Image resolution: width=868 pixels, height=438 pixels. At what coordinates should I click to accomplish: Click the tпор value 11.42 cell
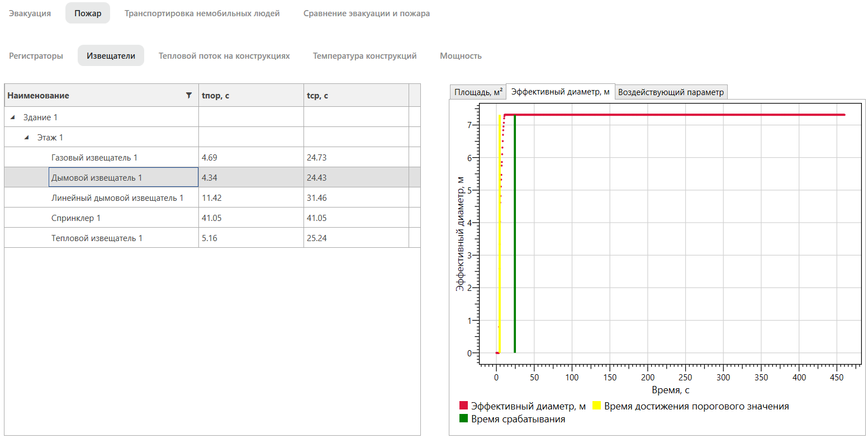251,198
